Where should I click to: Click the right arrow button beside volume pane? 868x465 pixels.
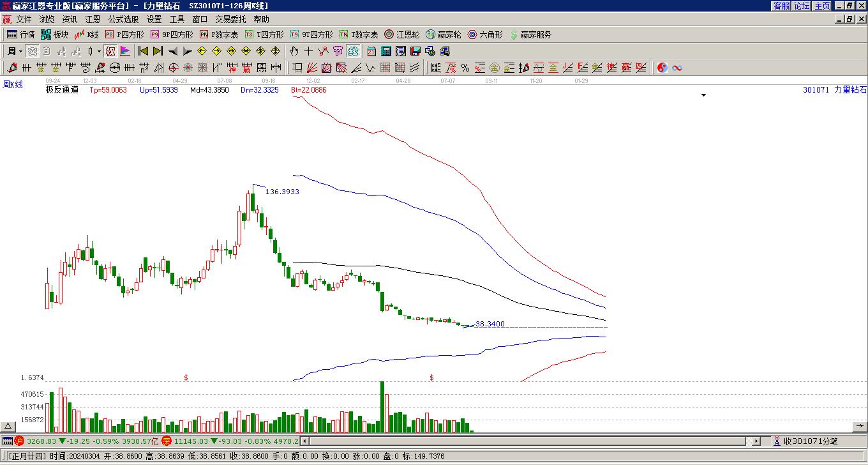[x=860, y=427]
